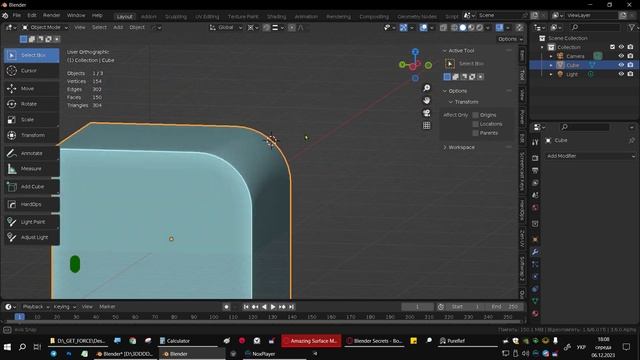Click the Windows Start button

(x=7, y=347)
